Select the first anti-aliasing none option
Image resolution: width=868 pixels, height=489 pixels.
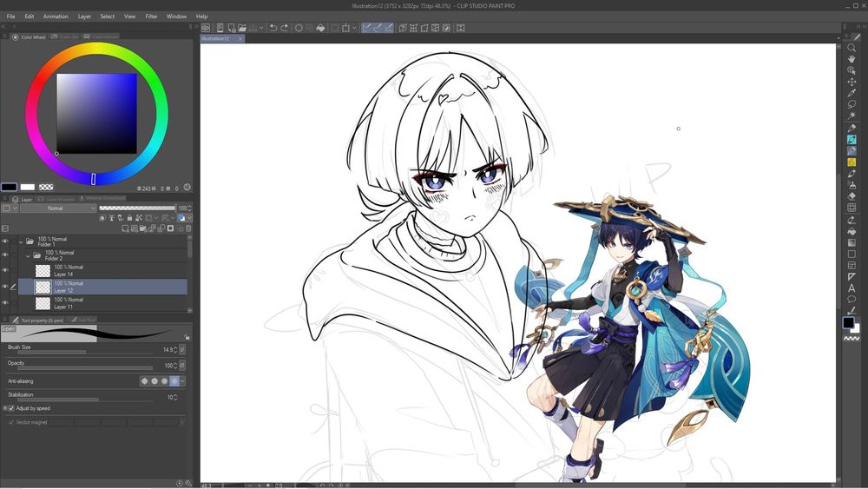tap(144, 381)
